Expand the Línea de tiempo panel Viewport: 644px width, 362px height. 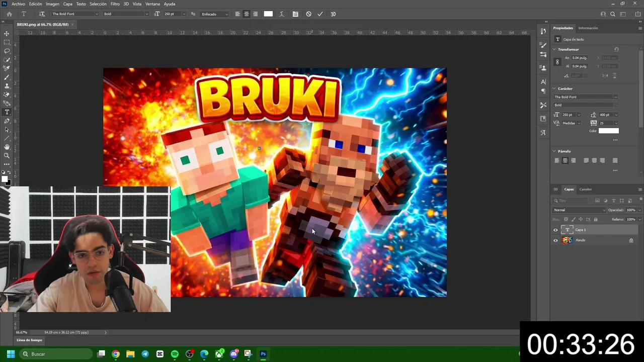[29, 340]
